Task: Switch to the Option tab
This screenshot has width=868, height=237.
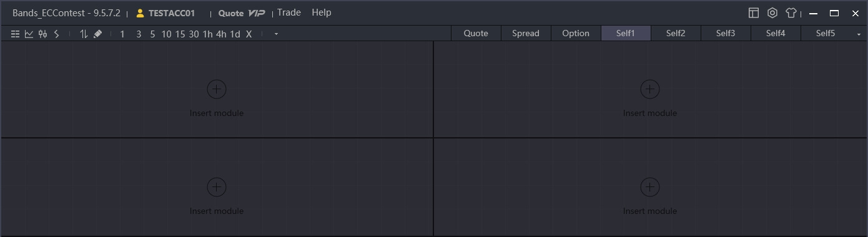Action: tap(576, 34)
